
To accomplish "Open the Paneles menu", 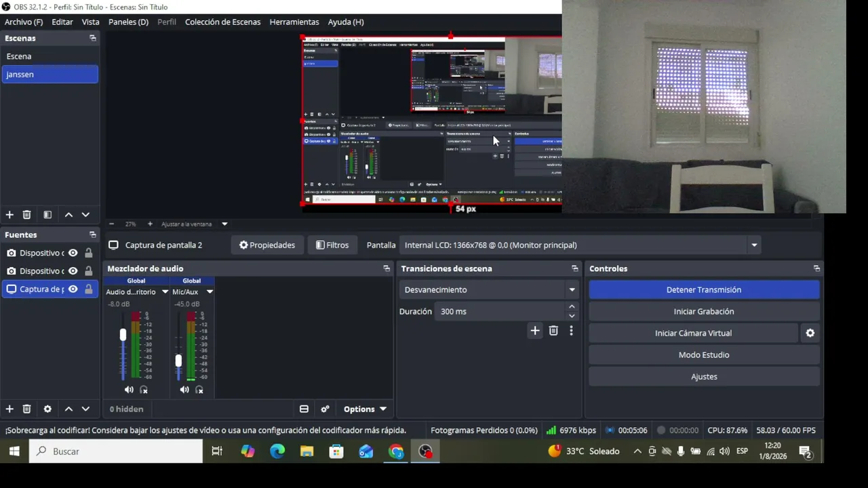I will (x=128, y=22).
